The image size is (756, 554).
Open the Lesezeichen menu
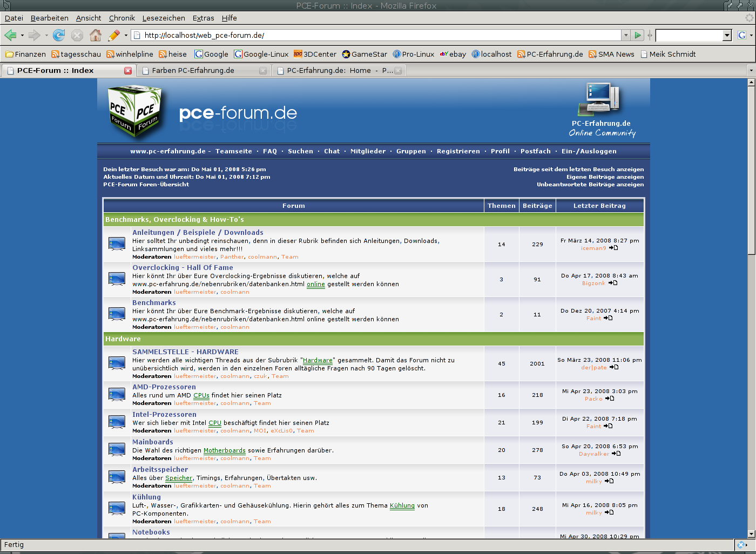tap(164, 18)
